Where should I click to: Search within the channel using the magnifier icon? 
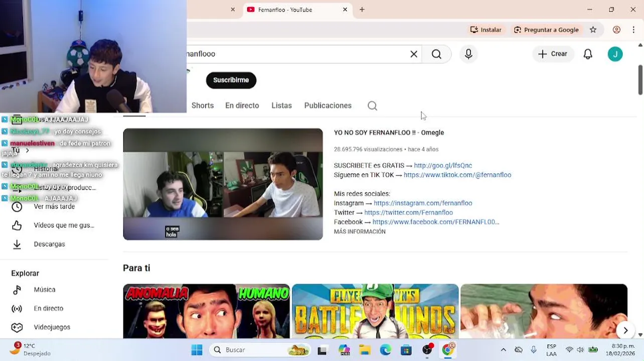pyautogui.click(x=372, y=106)
